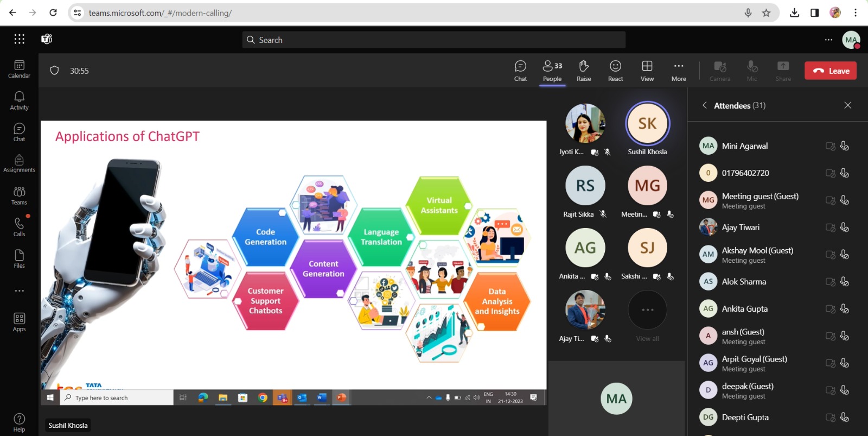This screenshot has height=436, width=868.
Task: Open the Chrome three-dot menu
Action: coord(856,13)
